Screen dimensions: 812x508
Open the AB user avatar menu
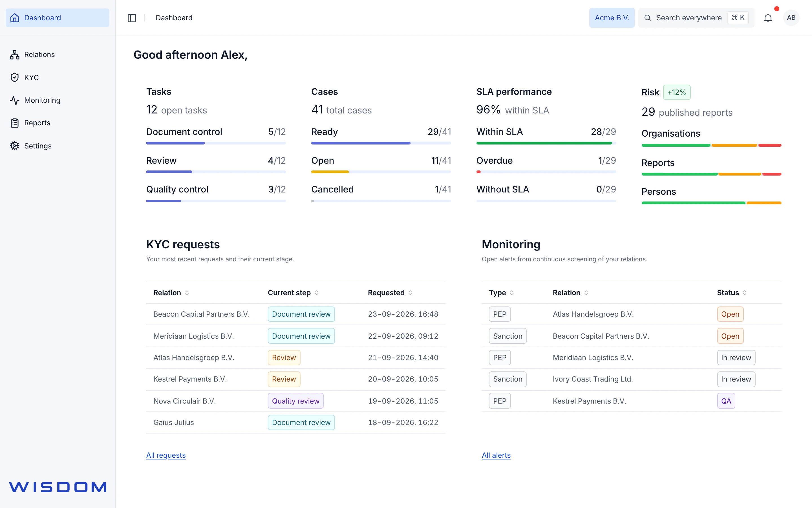point(791,18)
